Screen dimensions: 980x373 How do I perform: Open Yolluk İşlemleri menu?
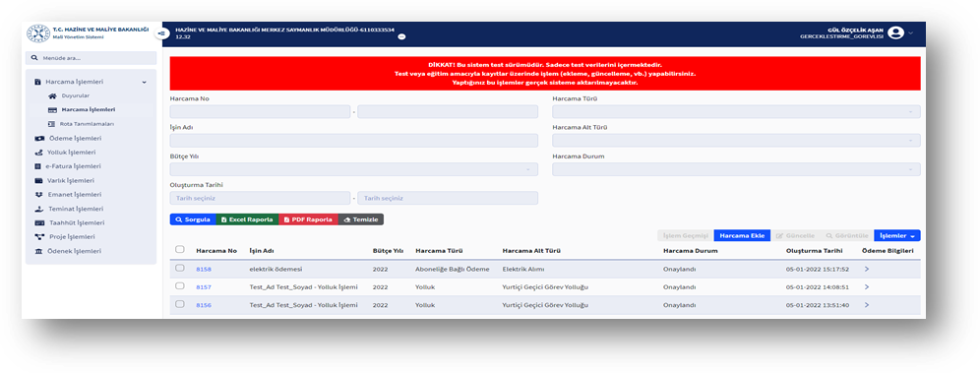click(71, 153)
